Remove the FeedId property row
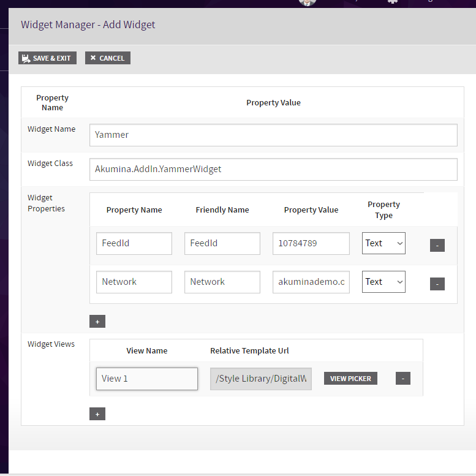 click(x=437, y=245)
